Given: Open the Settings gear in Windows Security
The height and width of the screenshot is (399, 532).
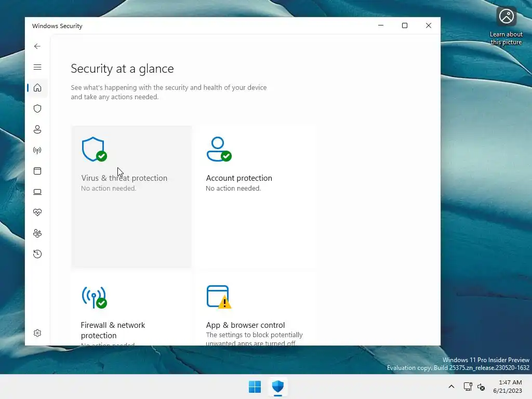Looking at the screenshot, I should tap(37, 333).
